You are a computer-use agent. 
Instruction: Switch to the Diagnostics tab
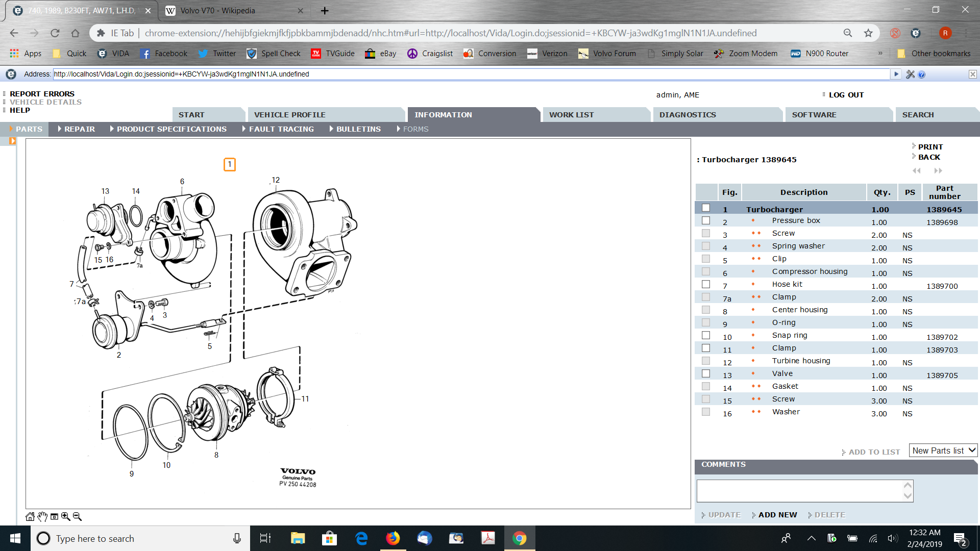[688, 115]
